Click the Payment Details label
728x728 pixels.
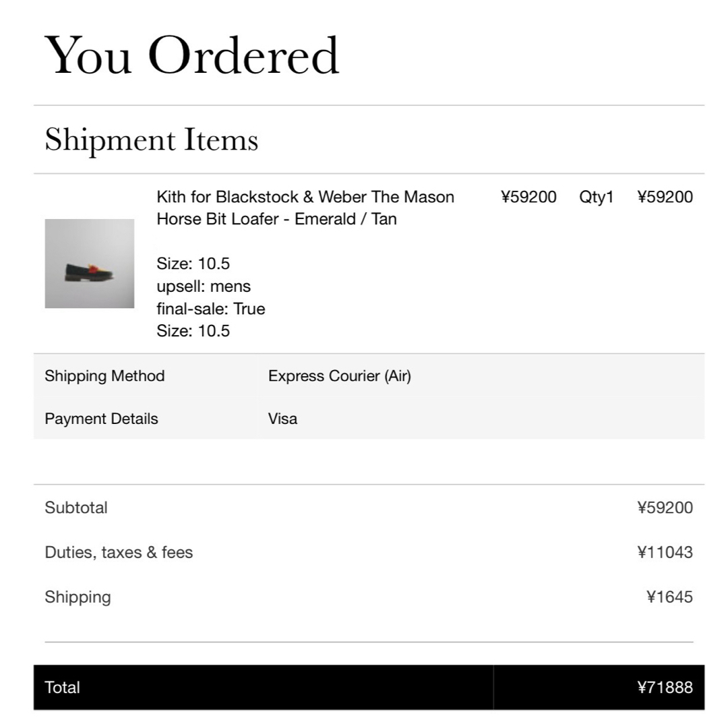pos(101,419)
